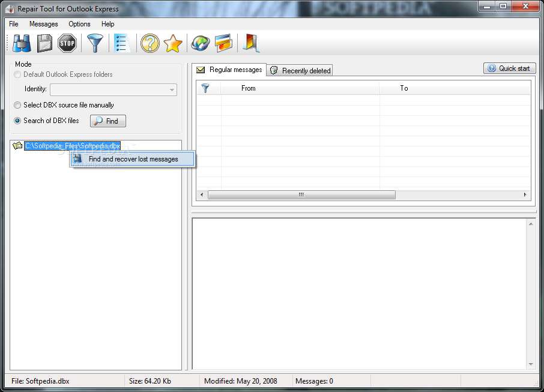Click the globe web toolbar icon
544x392 pixels.
(200, 43)
